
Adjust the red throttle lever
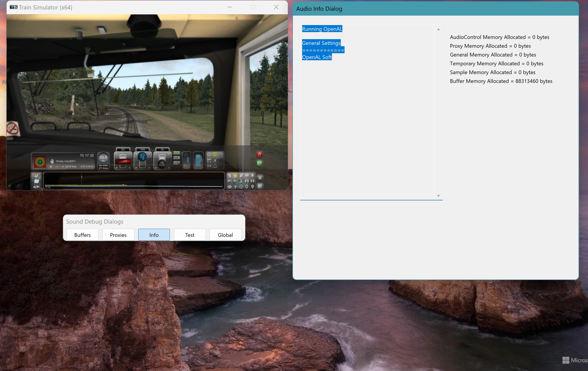123,161
